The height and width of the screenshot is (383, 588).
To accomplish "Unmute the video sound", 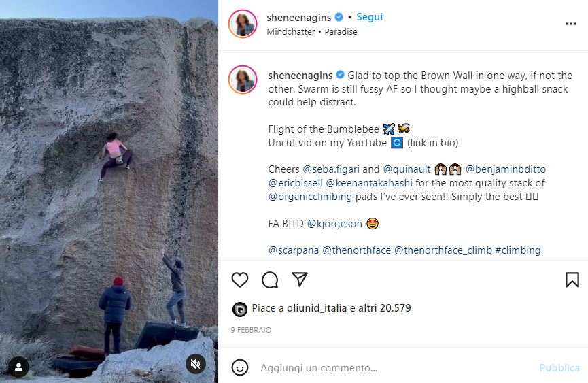I will [196, 365].
